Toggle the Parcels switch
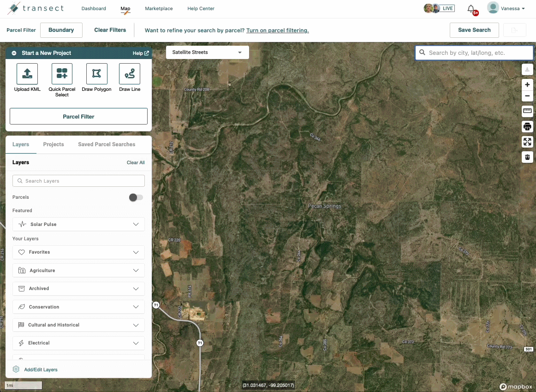Screen dimensions: 536x392 click(x=136, y=197)
